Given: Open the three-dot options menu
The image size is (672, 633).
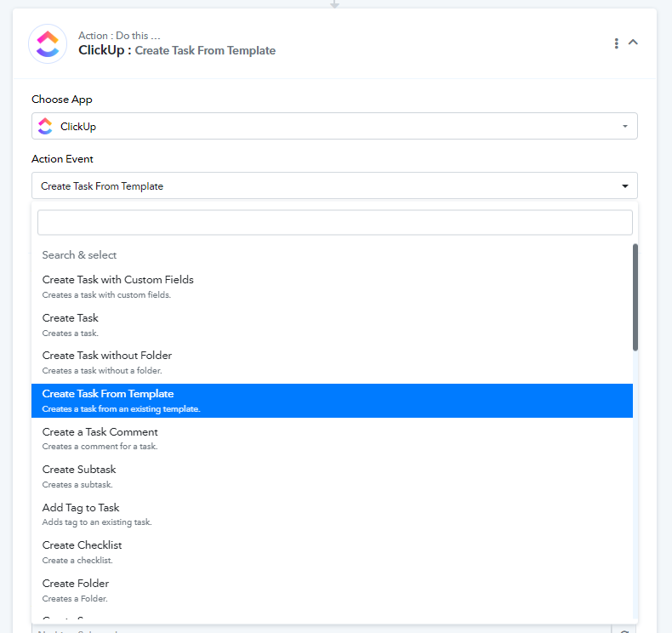Looking at the screenshot, I should [617, 43].
